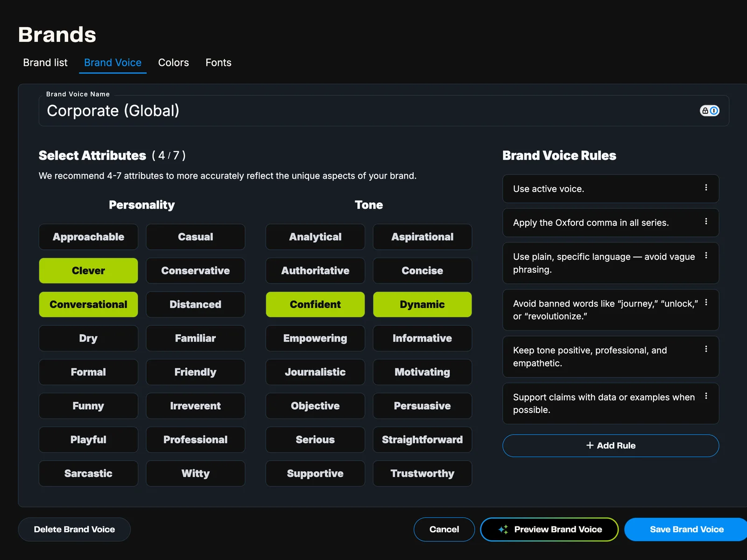Open the Brand Voice tab
Screen dimensions: 747x560
click(113, 63)
